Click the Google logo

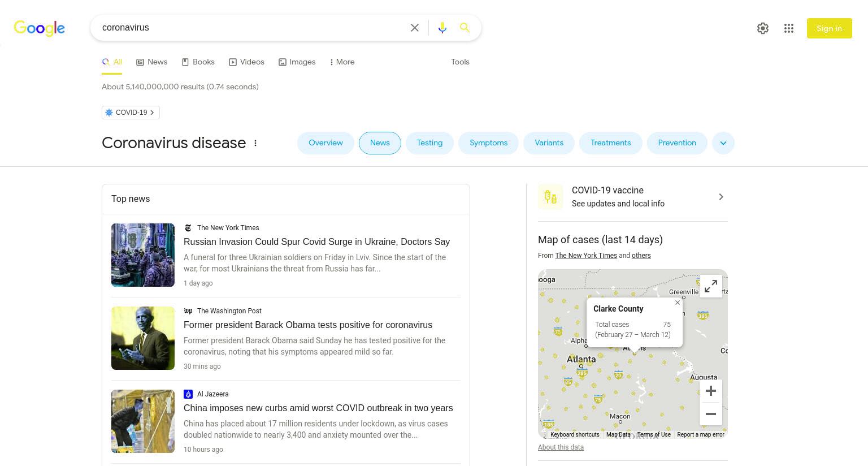[x=39, y=28]
